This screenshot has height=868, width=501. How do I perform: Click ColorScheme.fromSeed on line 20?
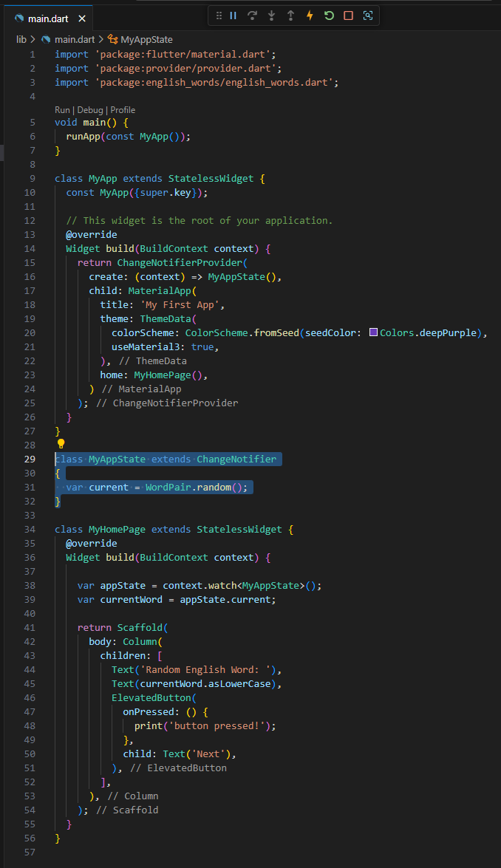point(242,332)
